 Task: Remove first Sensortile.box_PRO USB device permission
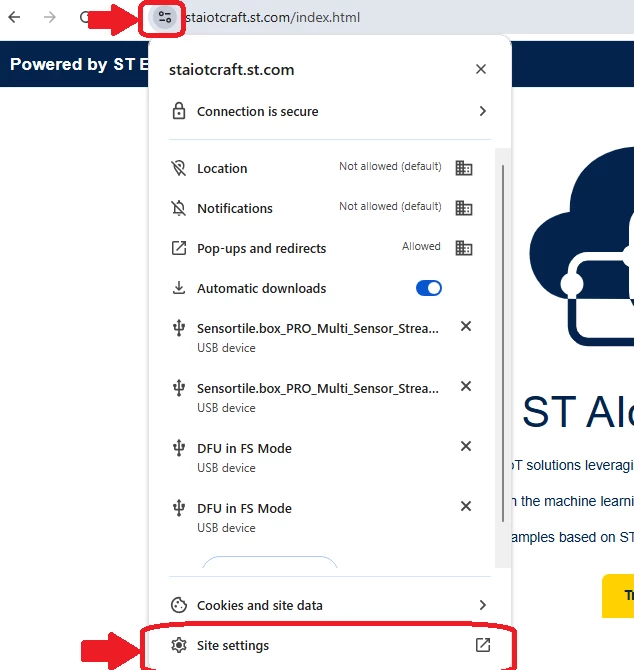pyautogui.click(x=466, y=326)
